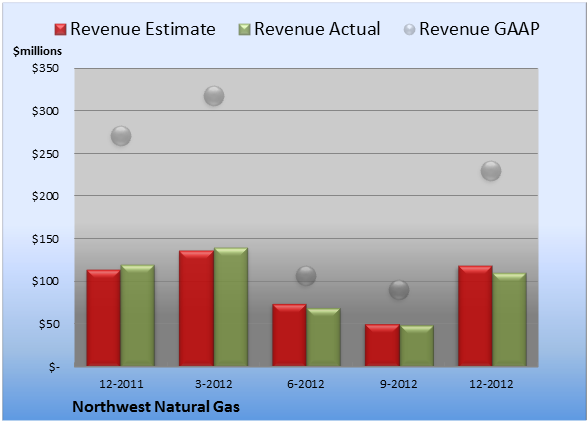Click the "$millions" axis unit label

pyautogui.click(x=38, y=51)
